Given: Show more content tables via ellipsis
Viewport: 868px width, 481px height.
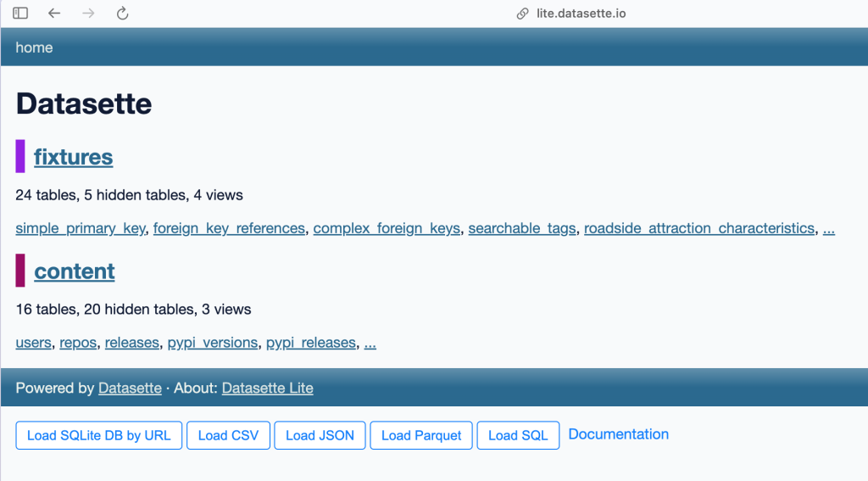Looking at the screenshot, I should tap(370, 343).
